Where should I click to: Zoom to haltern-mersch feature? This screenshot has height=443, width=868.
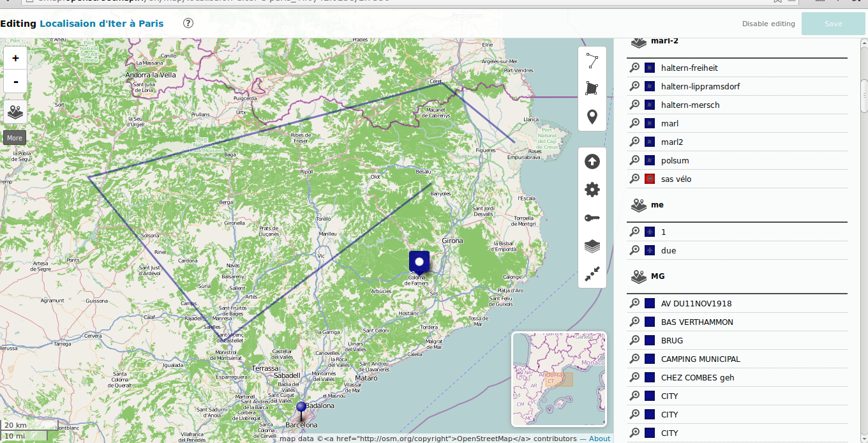(x=634, y=105)
